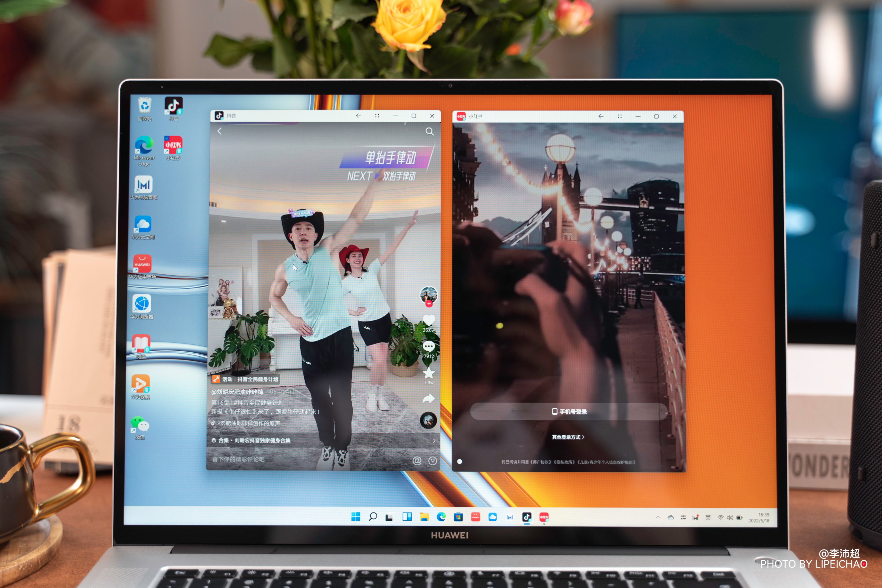Image resolution: width=882 pixels, height=588 pixels.
Task: Open the creator's avatar in 抖音
Action: pyautogui.click(x=429, y=295)
